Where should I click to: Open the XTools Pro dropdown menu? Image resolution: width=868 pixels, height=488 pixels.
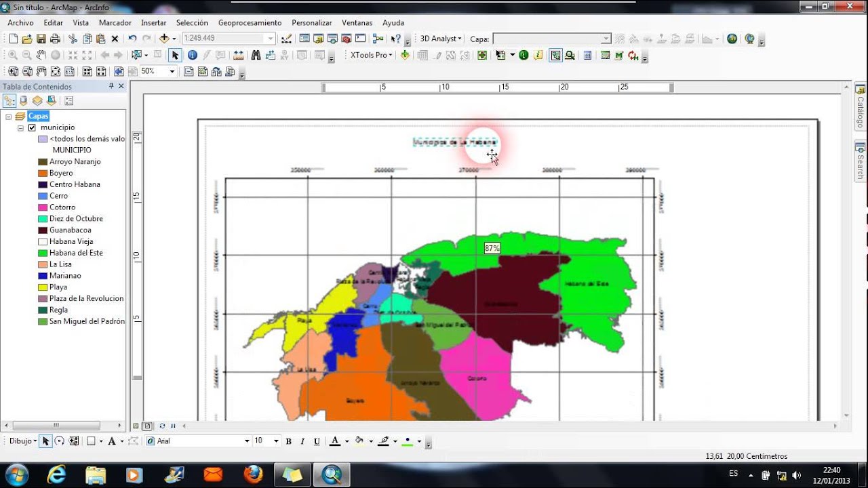[x=372, y=55]
